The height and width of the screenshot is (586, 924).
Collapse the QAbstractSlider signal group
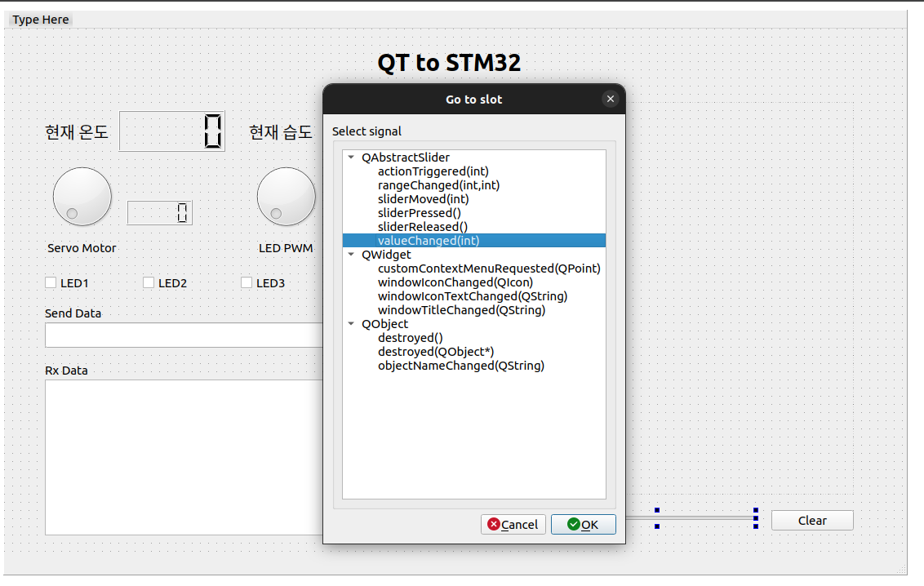[x=351, y=158]
